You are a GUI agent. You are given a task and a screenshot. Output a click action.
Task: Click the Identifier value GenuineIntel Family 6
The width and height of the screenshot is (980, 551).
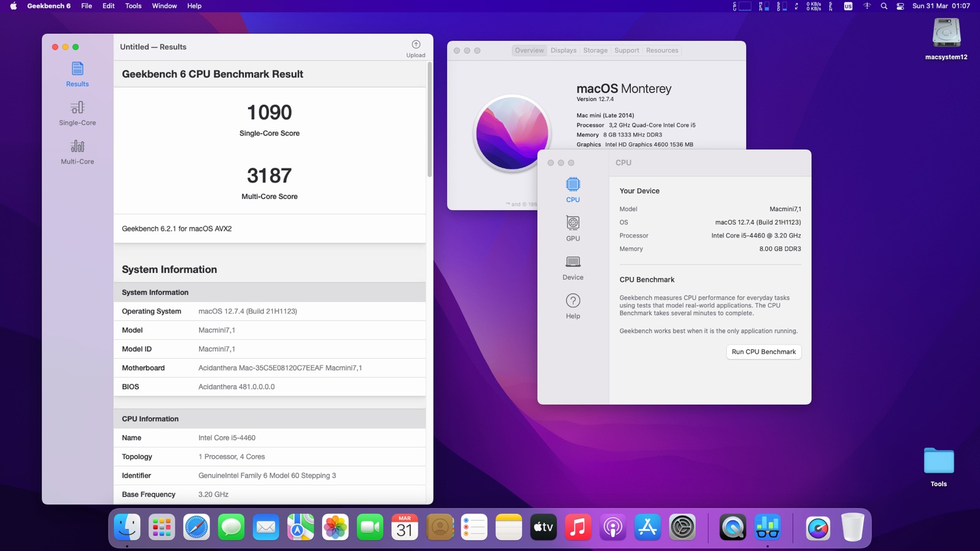[267, 476]
